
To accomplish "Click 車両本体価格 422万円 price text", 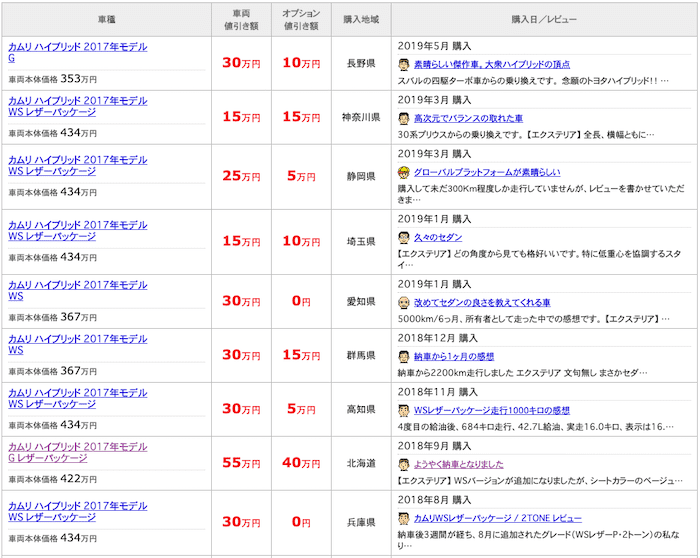I will pyautogui.click(x=53, y=479).
